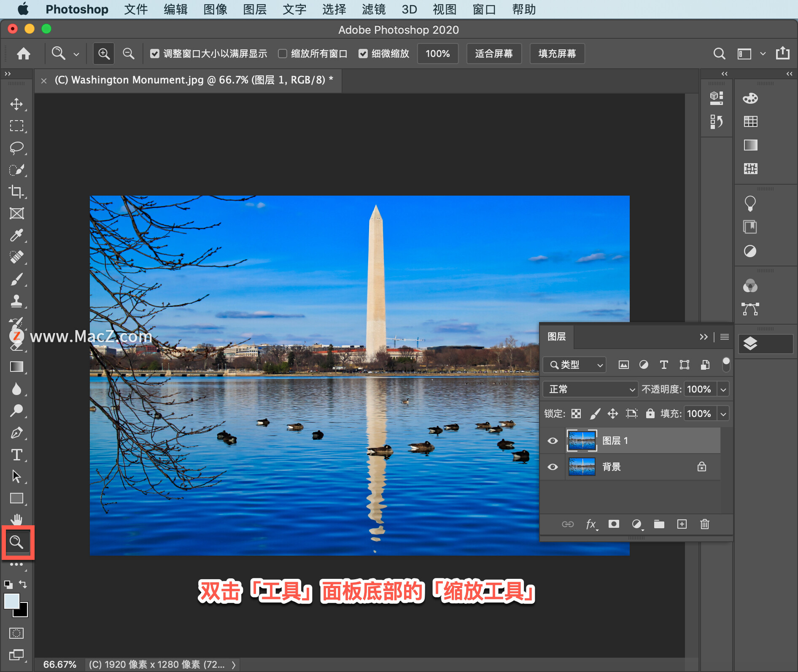Open the layer filter 类型 dropdown
Viewport: 798px width, 672px height.
pos(574,365)
